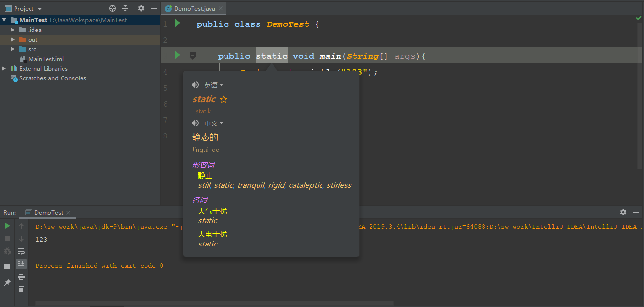
Task: Star the word static as favorite
Action: (223, 99)
